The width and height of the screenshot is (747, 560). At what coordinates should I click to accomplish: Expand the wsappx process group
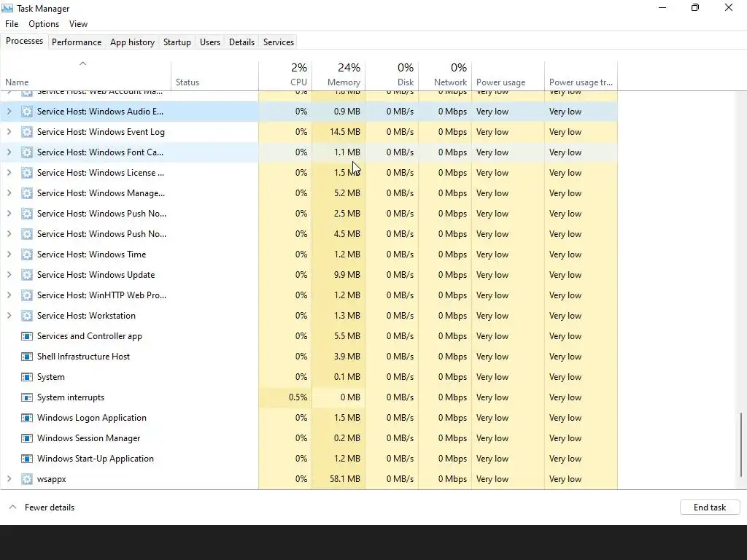coord(9,479)
